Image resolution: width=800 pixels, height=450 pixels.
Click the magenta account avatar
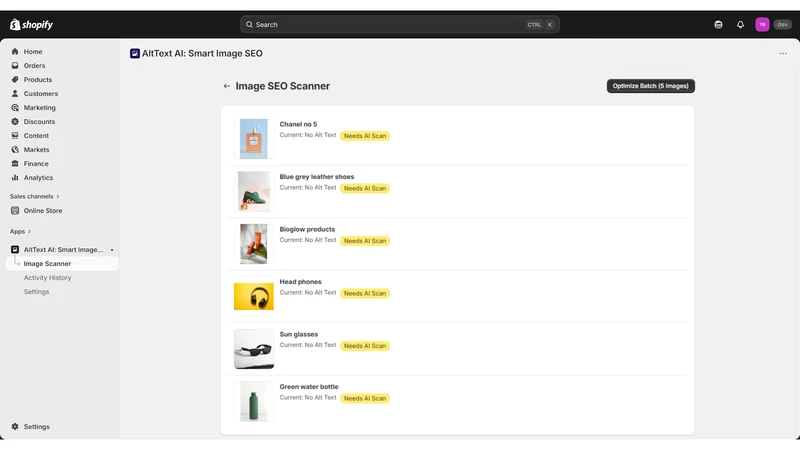pos(762,24)
